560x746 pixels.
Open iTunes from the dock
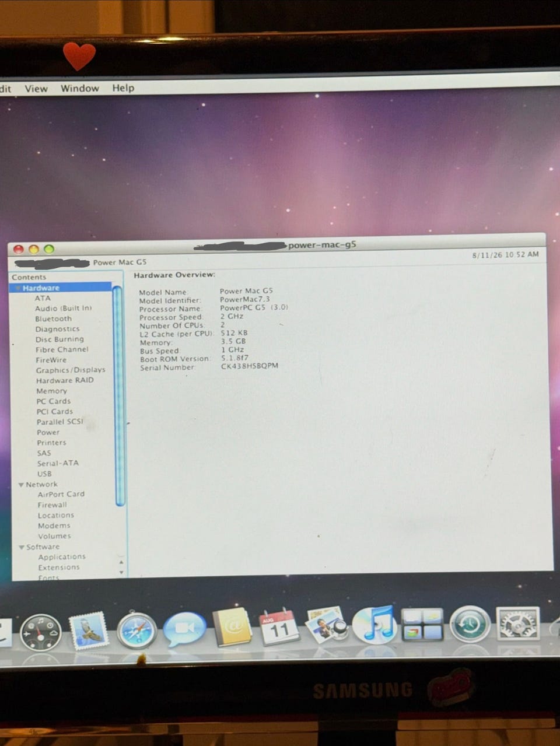pos(374,625)
